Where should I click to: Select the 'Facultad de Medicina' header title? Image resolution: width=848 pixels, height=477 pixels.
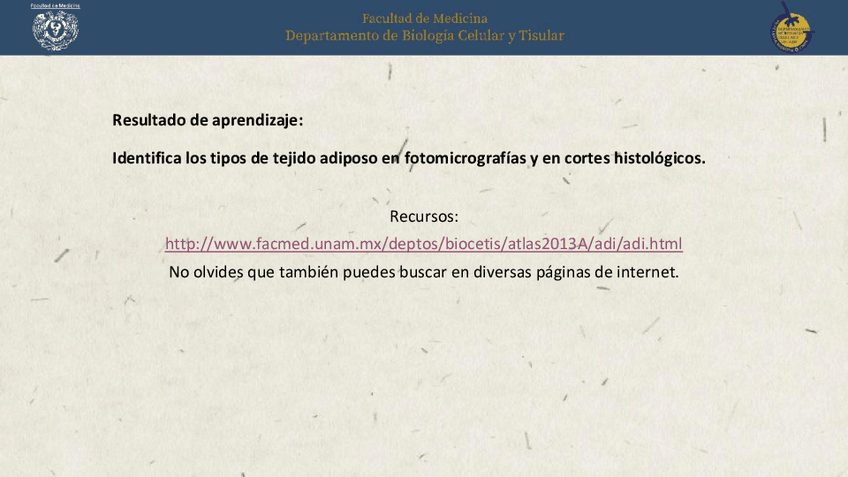coord(425,18)
